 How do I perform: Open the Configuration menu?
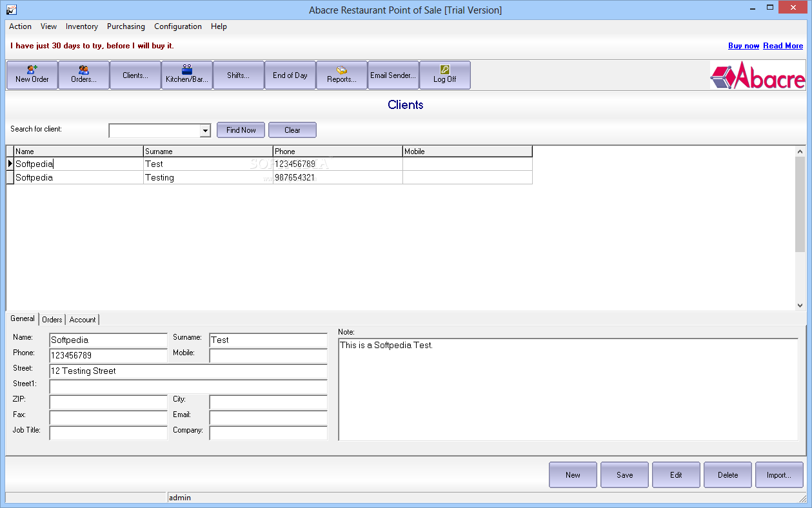178,26
